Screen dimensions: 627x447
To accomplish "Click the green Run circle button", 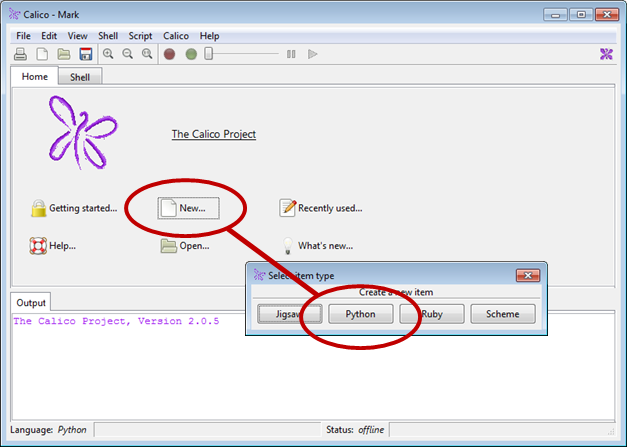I will tap(191, 54).
